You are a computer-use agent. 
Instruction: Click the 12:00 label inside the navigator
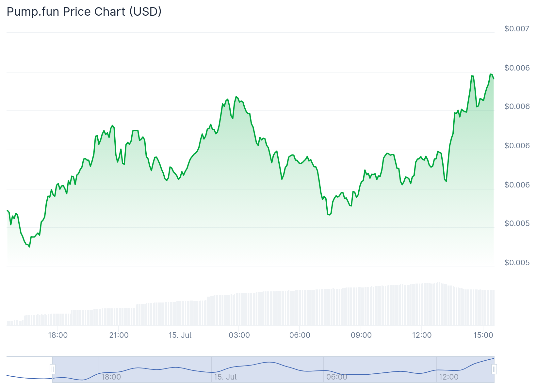[448, 377]
